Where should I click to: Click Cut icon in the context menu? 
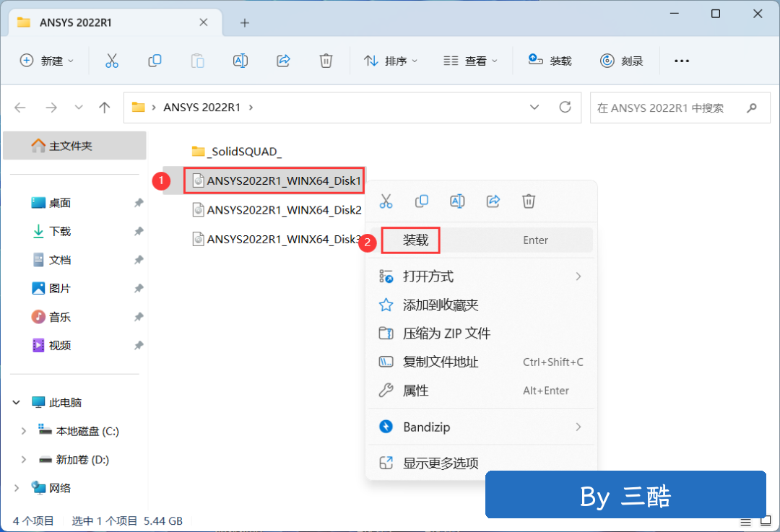tap(386, 201)
